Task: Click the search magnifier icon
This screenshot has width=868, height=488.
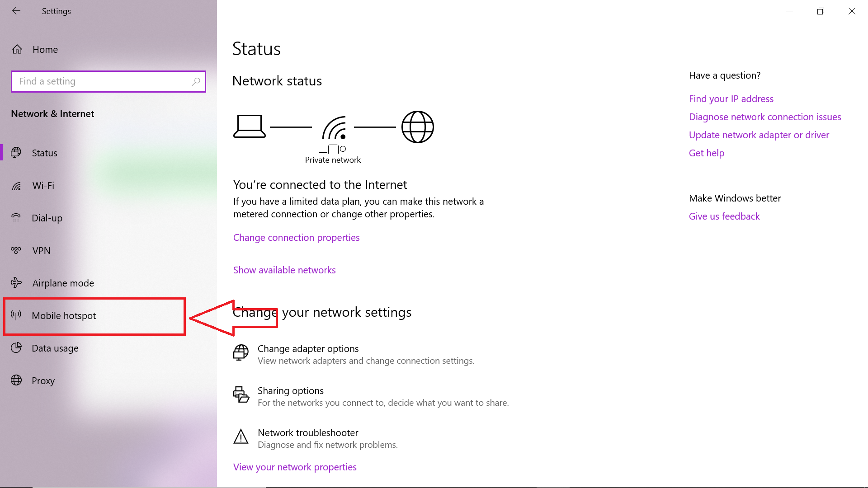Action: point(196,81)
